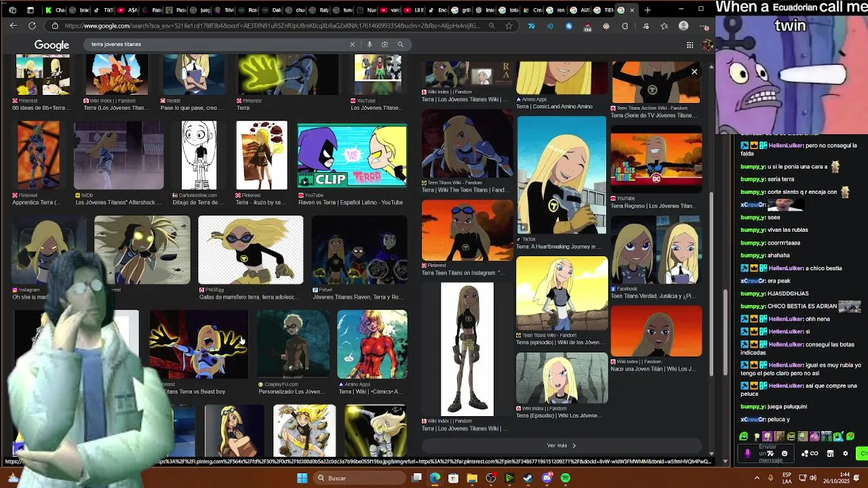
Task: Open Google Lens image search icon
Action: tap(384, 44)
